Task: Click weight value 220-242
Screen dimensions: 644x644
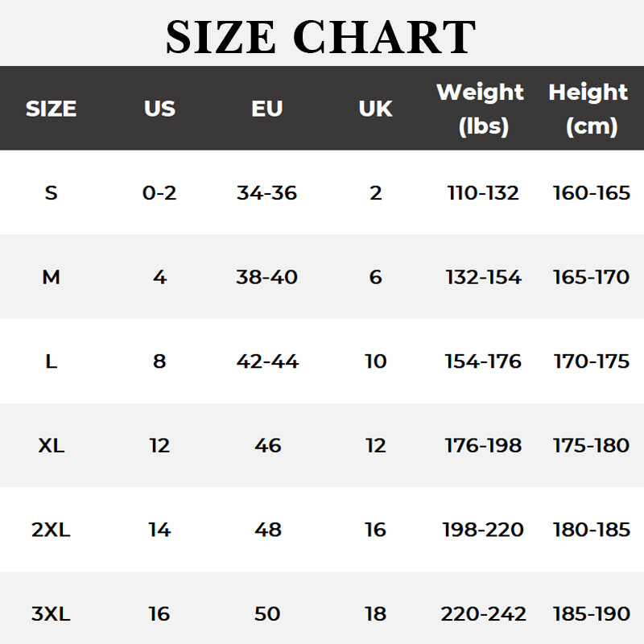Action: click(x=483, y=614)
